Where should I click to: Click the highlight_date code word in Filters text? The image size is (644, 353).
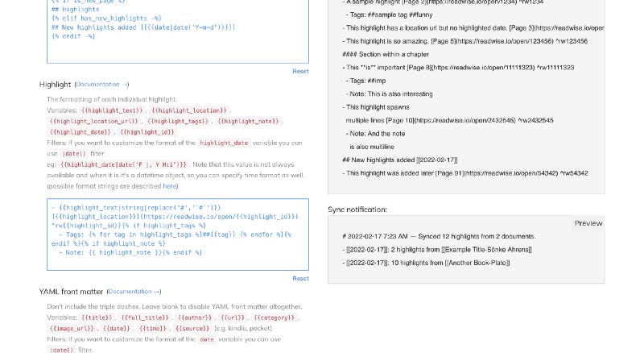[x=224, y=143]
